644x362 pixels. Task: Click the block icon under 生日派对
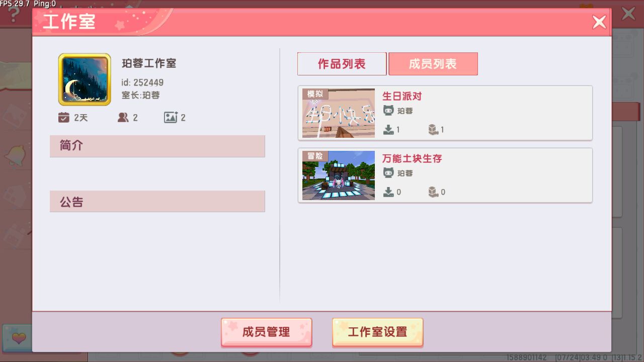pyautogui.click(x=433, y=130)
